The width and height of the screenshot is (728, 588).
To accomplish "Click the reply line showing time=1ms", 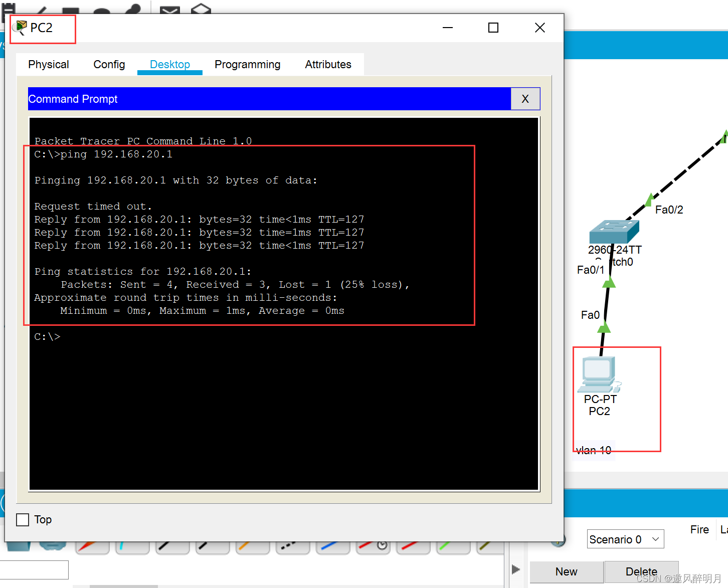I will point(199,233).
